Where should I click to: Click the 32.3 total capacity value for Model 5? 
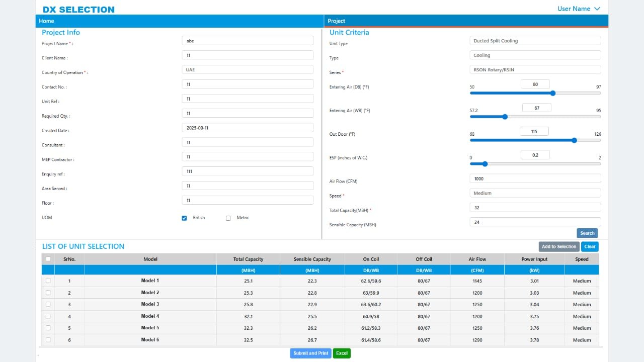pos(248,328)
